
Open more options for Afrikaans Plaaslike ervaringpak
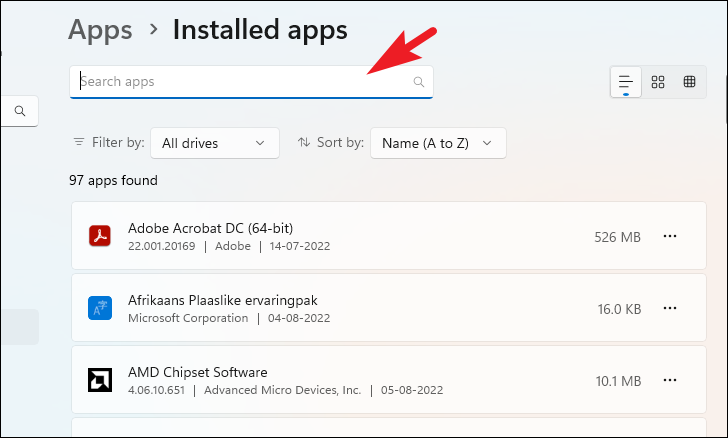(x=670, y=308)
